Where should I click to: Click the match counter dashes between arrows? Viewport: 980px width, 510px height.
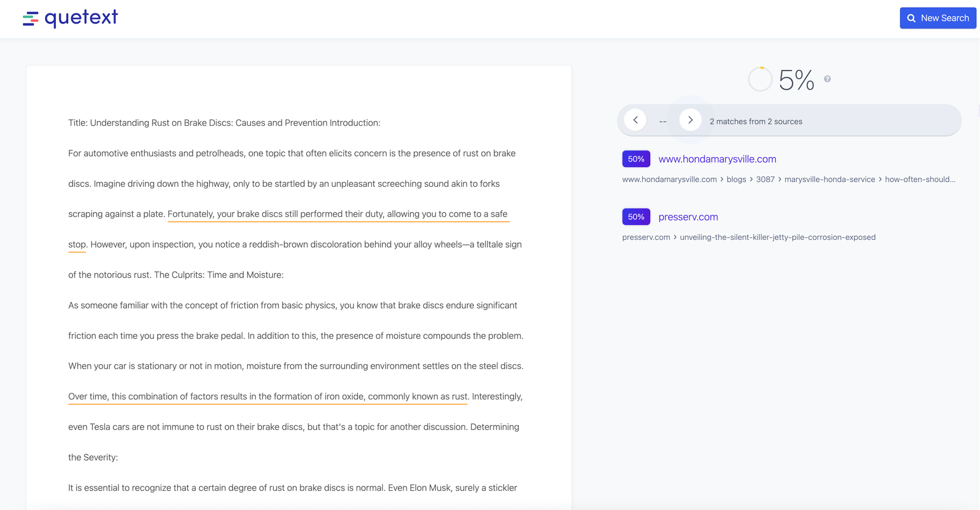click(662, 121)
